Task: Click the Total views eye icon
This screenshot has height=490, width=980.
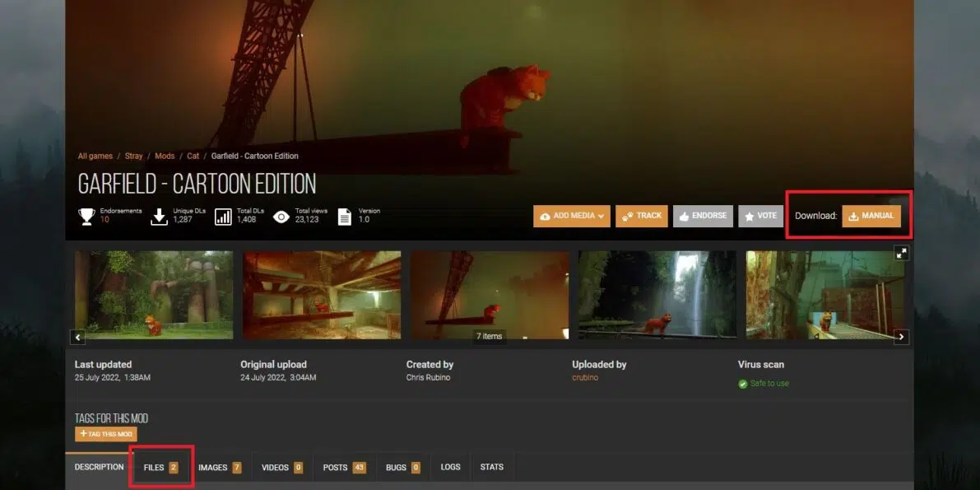Action: pyautogui.click(x=281, y=217)
